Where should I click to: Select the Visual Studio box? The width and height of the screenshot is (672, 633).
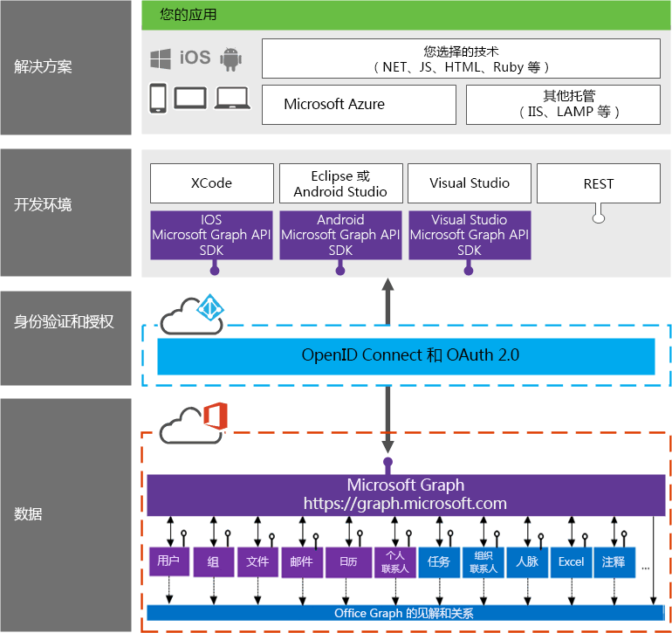[470, 183]
